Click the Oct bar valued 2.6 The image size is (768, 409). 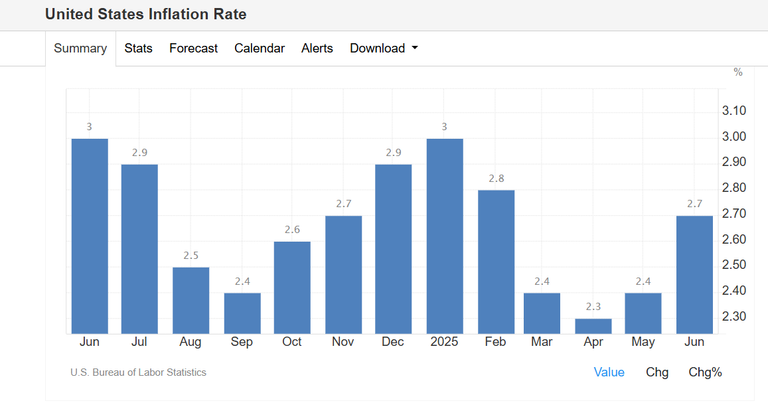pos(292,288)
